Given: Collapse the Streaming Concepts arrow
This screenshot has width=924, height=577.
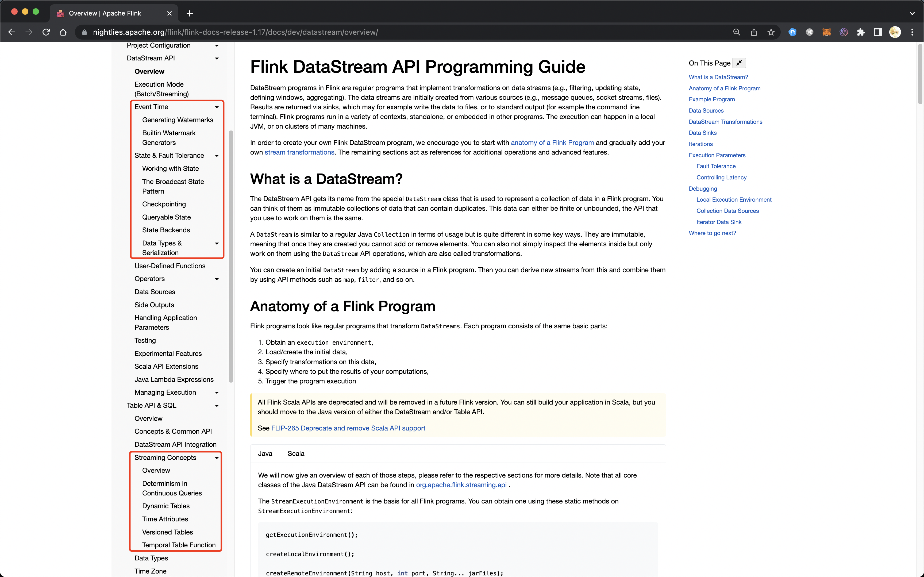Looking at the screenshot, I should pyautogui.click(x=217, y=458).
